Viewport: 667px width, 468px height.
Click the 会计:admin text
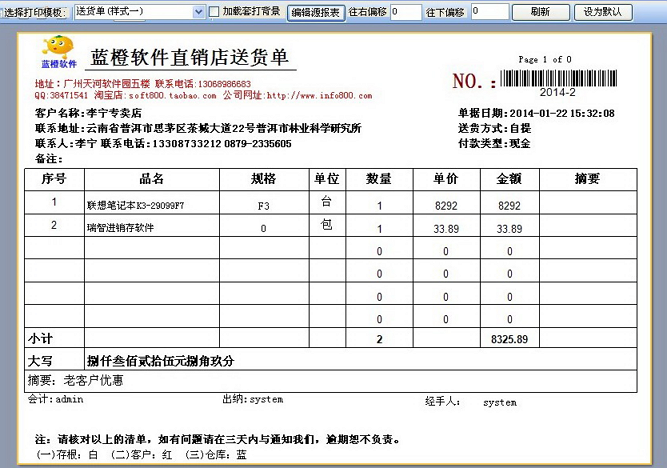[x=56, y=399]
